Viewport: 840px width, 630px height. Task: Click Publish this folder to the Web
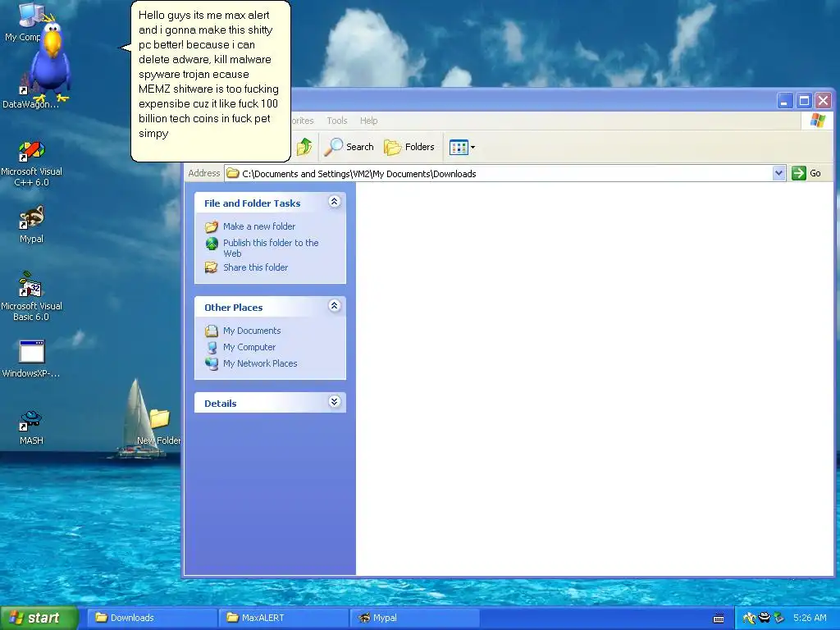[x=271, y=248]
